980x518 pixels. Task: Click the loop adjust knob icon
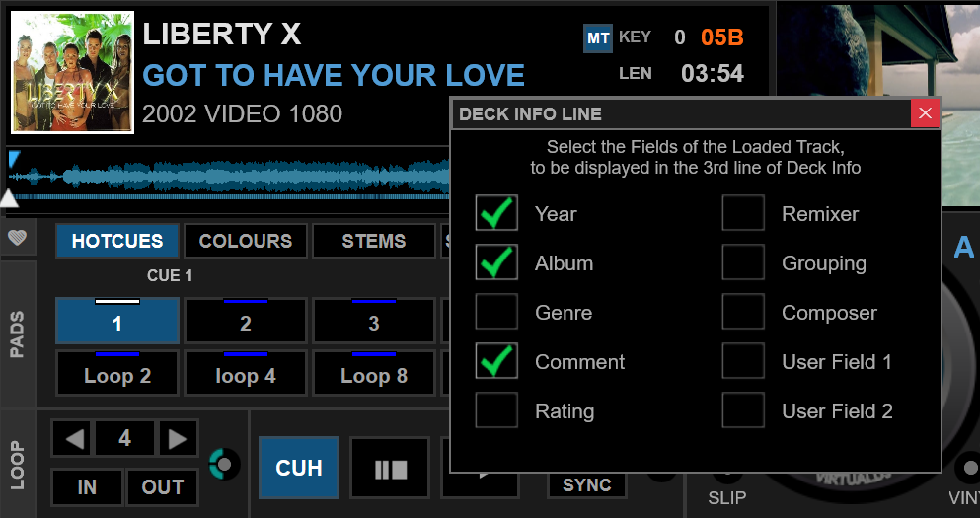coord(224,465)
